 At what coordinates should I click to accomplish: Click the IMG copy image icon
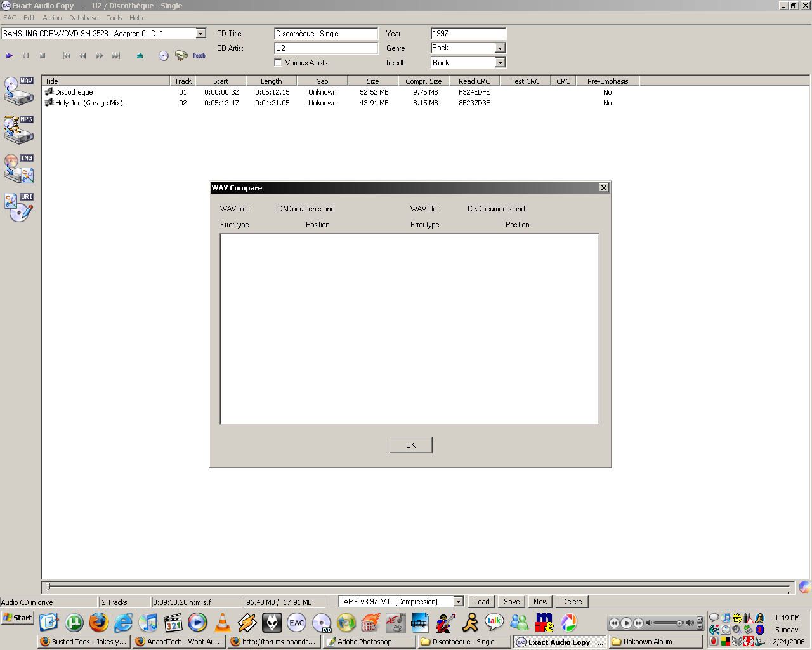pos(18,168)
